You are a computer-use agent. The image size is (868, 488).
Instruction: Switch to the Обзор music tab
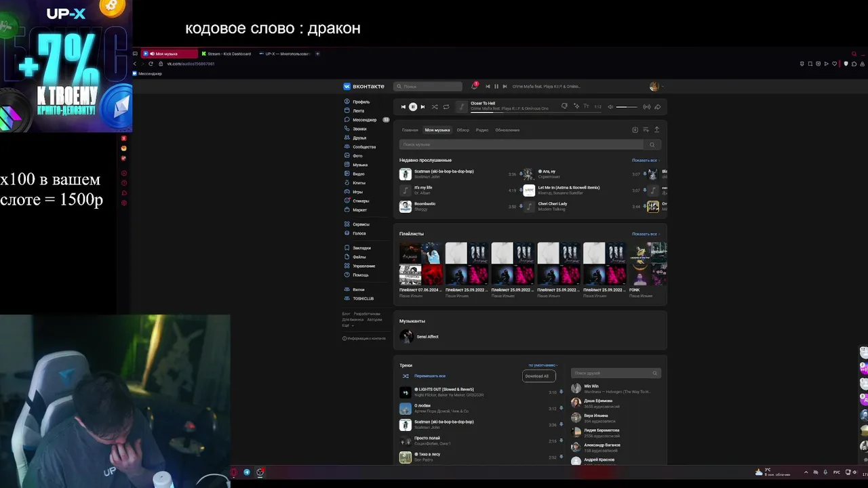click(463, 130)
